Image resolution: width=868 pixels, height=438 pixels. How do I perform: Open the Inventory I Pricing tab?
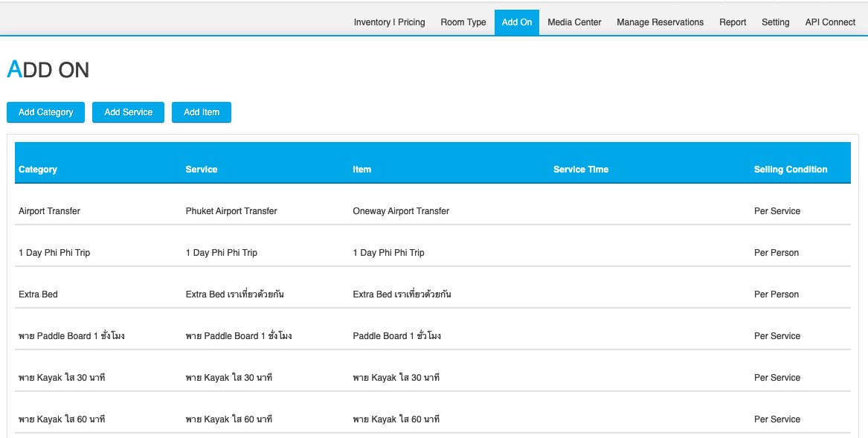[x=389, y=22]
